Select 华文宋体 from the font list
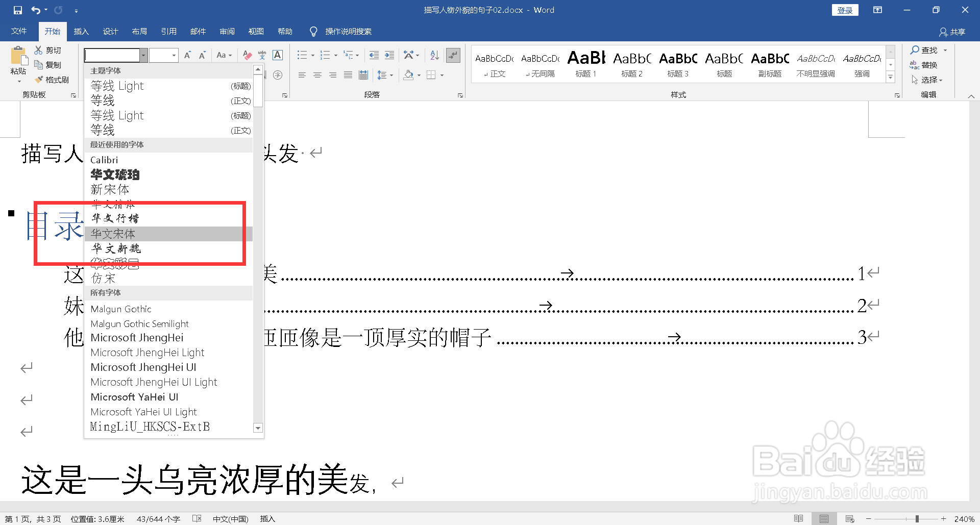 point(168,234)
